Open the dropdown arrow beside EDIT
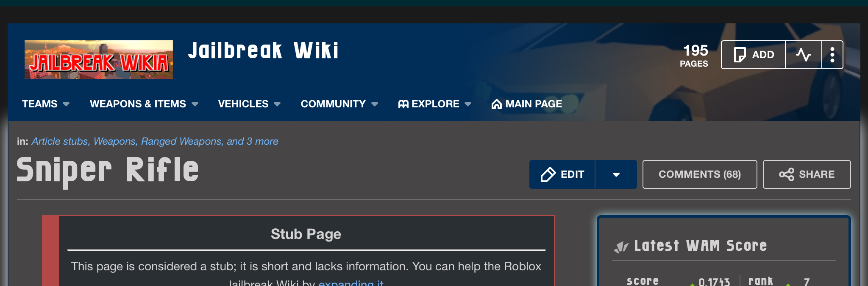The height and width of the screenshot is (286, 868). coord(616,174)
